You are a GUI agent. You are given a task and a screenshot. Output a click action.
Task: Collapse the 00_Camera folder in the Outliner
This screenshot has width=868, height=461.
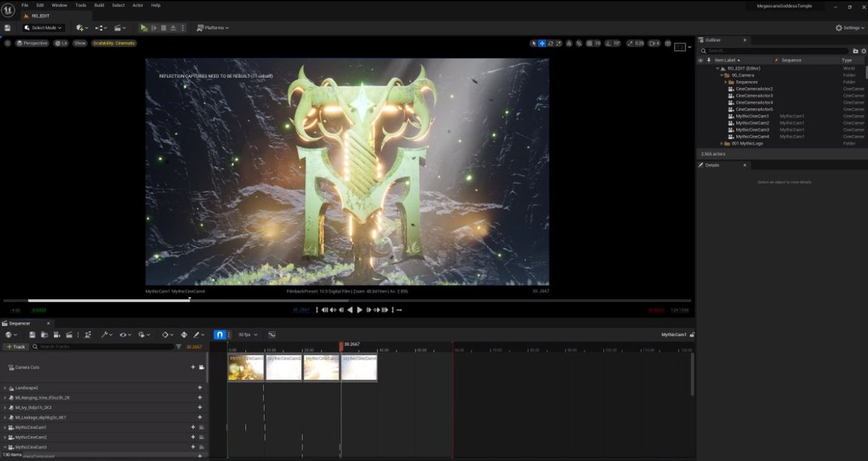pyautogui.click(x=722, y=75)
